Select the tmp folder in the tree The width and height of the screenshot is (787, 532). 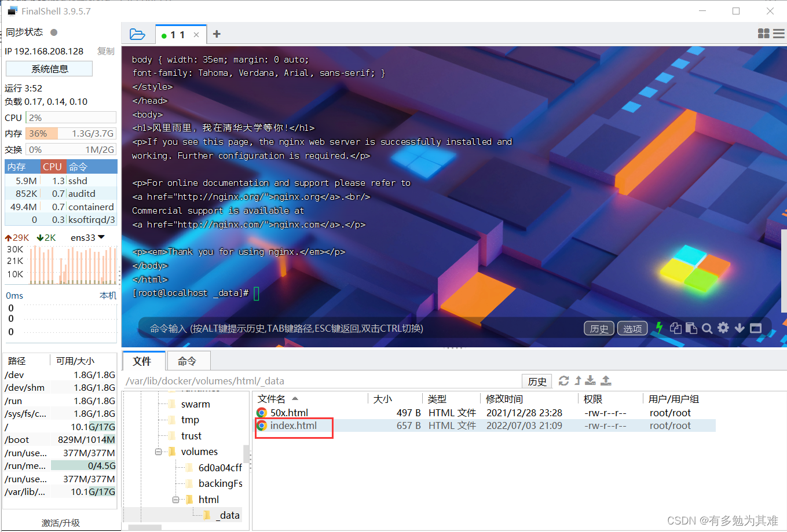pyautogui.click(x=190, y=420)
